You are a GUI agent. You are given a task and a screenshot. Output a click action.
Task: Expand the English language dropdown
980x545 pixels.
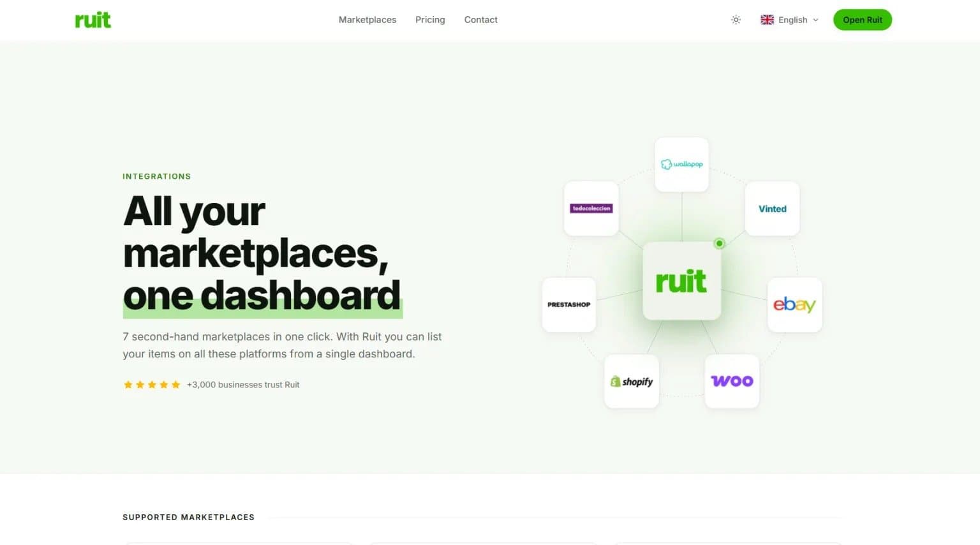(790, 20)
